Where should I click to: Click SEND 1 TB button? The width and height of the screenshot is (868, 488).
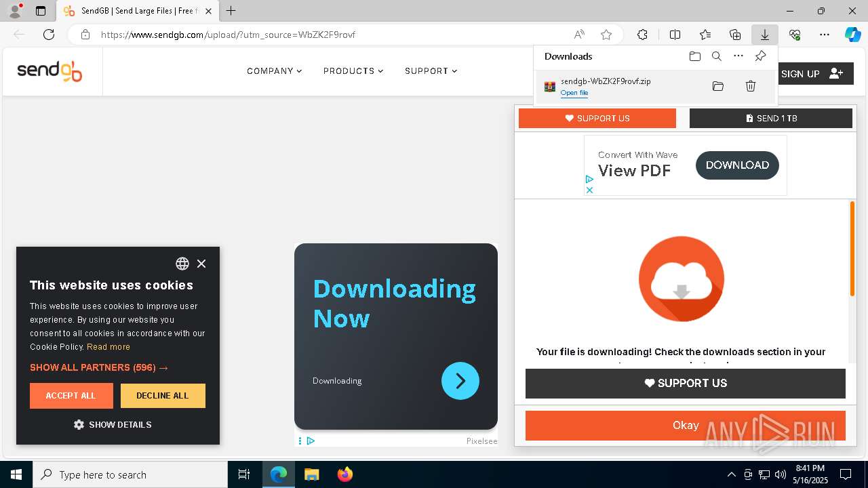pos(771,118)
